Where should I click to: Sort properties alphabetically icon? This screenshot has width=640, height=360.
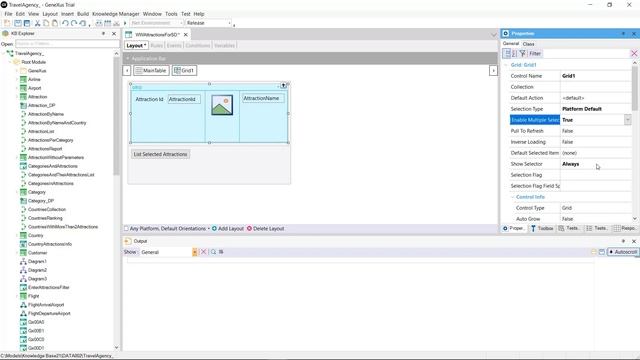(514, 53)
